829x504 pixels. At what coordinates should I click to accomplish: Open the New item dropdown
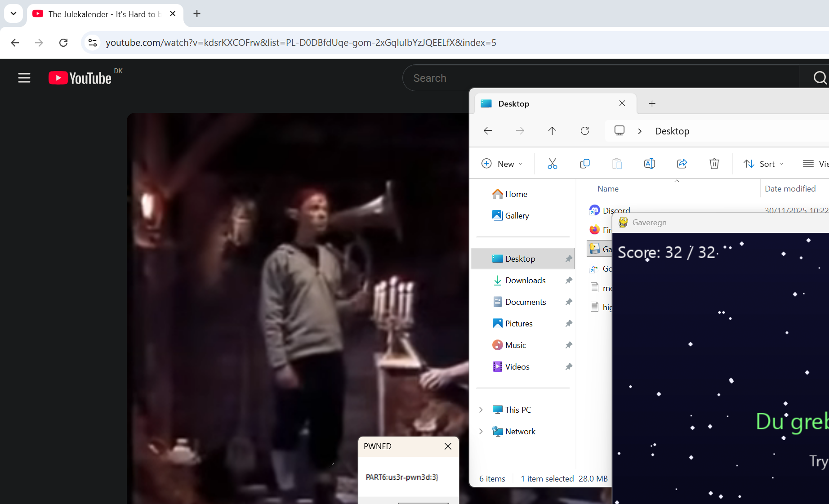click(502, 164)
